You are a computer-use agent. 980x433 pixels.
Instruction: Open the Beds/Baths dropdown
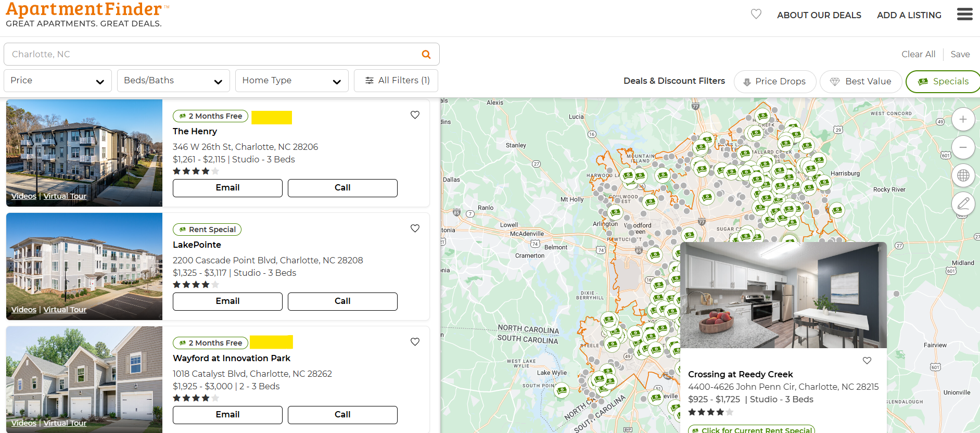click(x=173, y=81)
